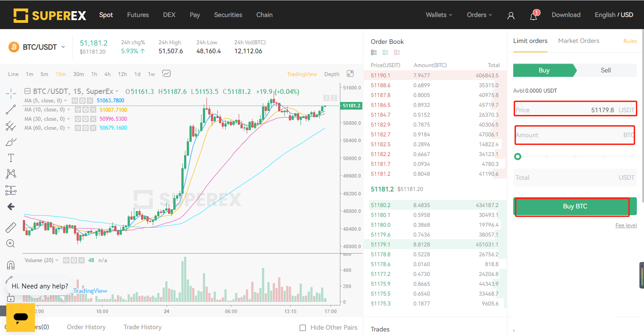Collapse the chart legend box

[28, 91]
